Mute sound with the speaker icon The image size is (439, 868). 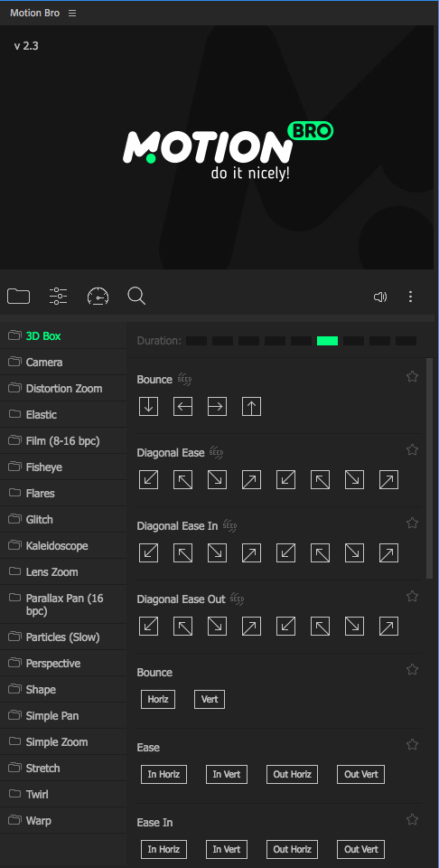(380, 297)
